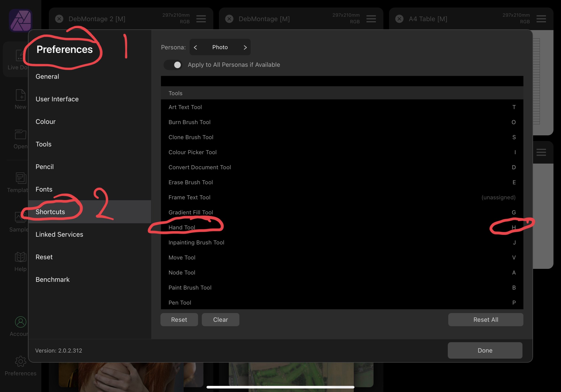The image size is (561, 392).
Task: Click the shortcut search field above Tools
Action: click(342, 81)
